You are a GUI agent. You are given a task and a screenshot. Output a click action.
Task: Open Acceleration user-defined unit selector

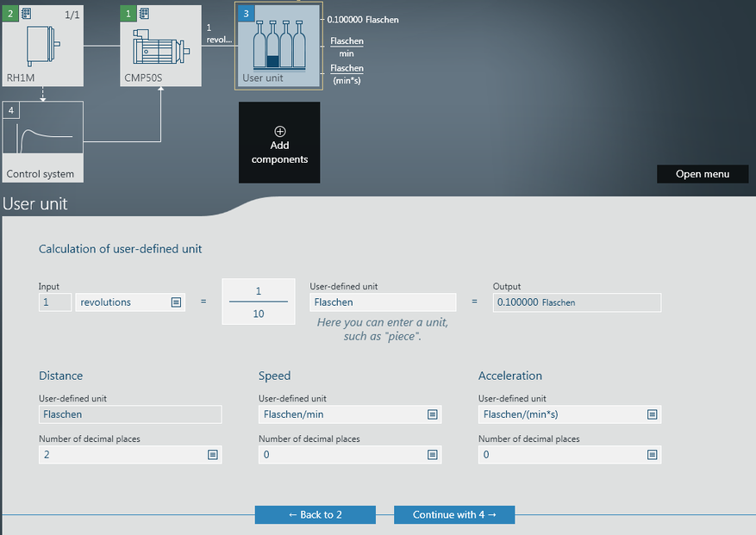pos(653,414)
